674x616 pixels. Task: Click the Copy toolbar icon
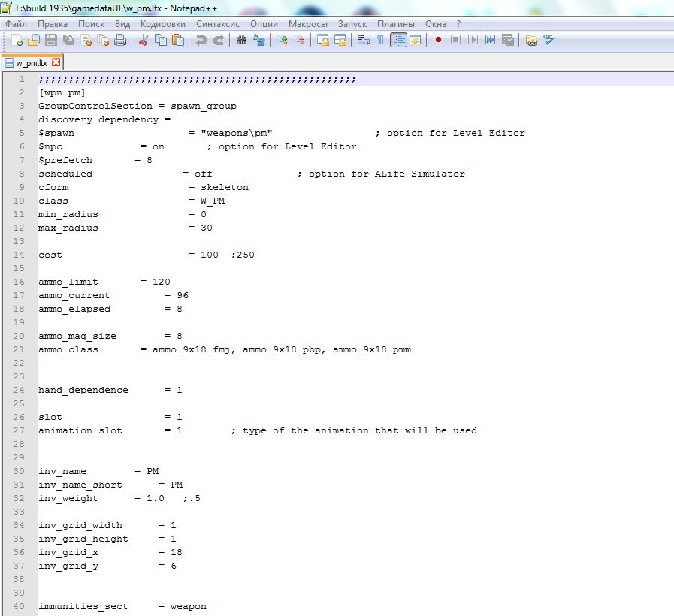click(x=161, y=41)
